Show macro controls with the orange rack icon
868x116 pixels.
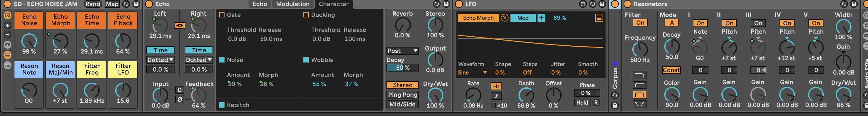(8, 15)
